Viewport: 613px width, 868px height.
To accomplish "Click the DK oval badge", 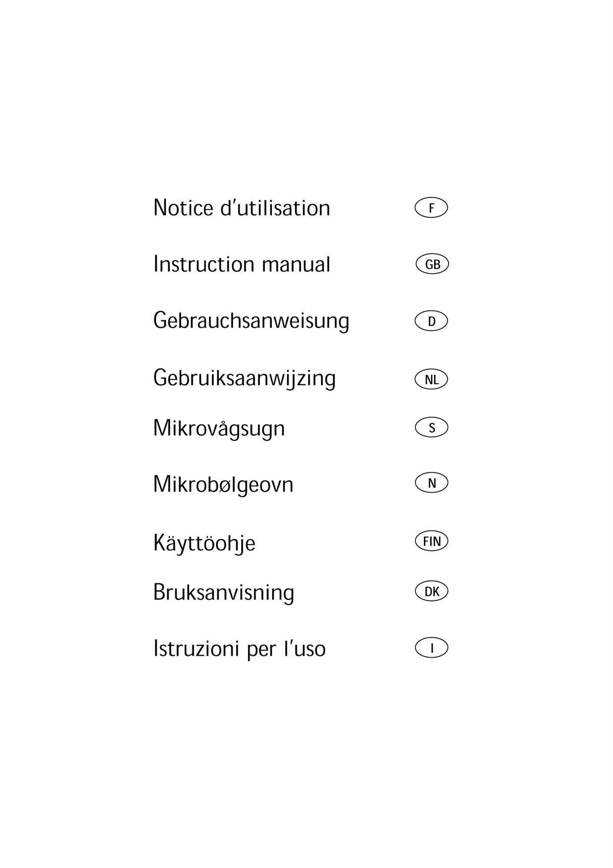I will pyautogui.click(x=432, y=591).
